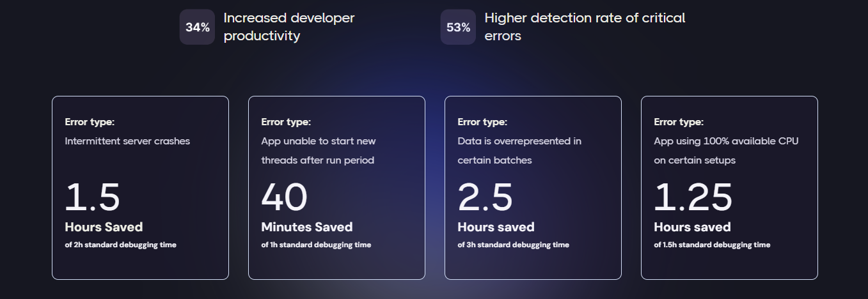Click 'of 2h standard debugging time' caption
The height and width of the screenshot is (299, 868).
tap(120, 245)
